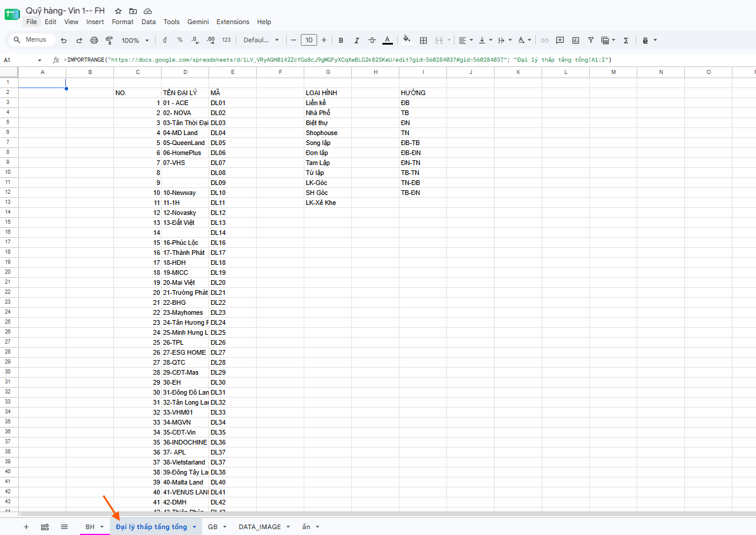Toggle italic formatting
Screen dimensions: 756x535
coord(356,40)
